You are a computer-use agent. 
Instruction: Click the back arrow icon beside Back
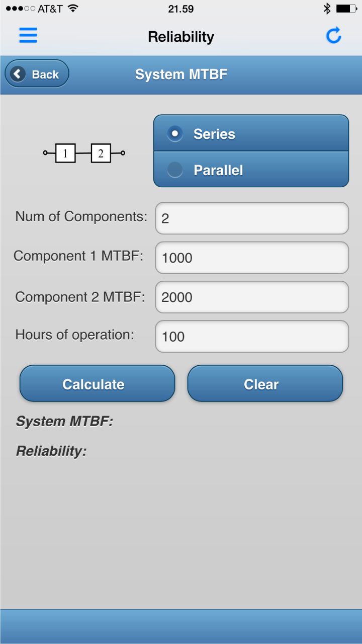[x=17, y=73]
